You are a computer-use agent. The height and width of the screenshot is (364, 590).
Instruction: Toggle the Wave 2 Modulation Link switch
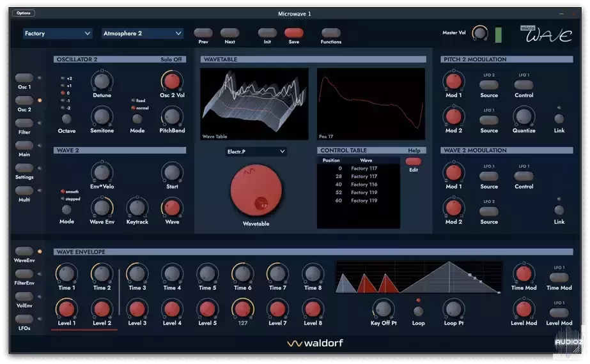click(x=559, y=210)
